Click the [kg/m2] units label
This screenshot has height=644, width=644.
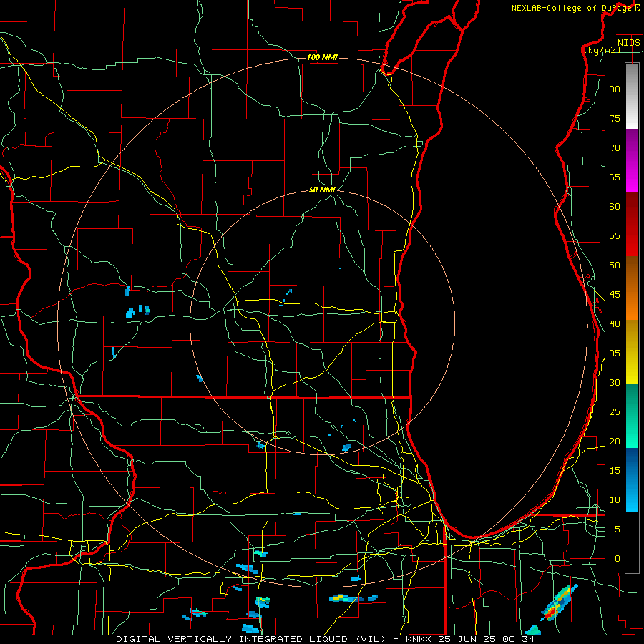coord(602,50)
